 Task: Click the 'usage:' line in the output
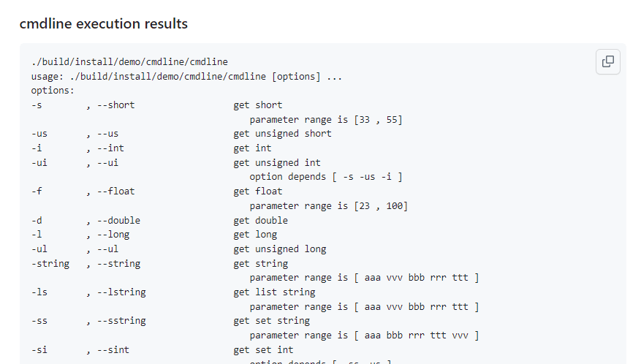pyautogui.click(x=186, y=77)
